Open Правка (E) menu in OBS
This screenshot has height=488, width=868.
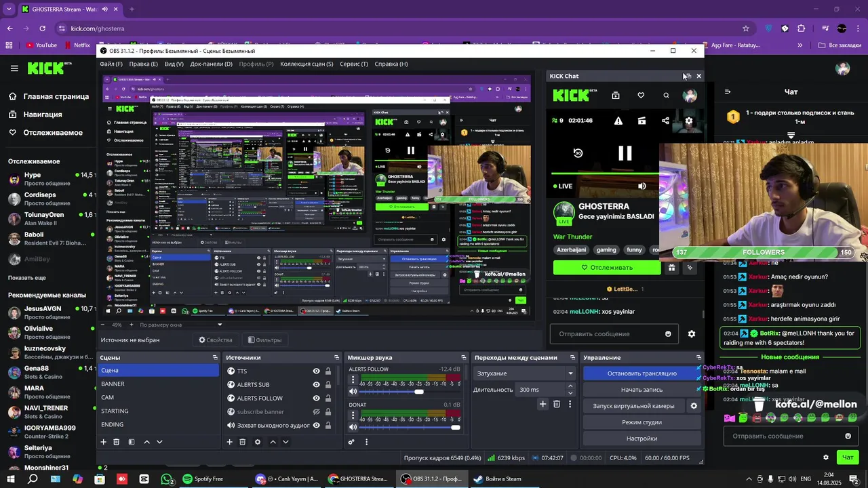143,64
